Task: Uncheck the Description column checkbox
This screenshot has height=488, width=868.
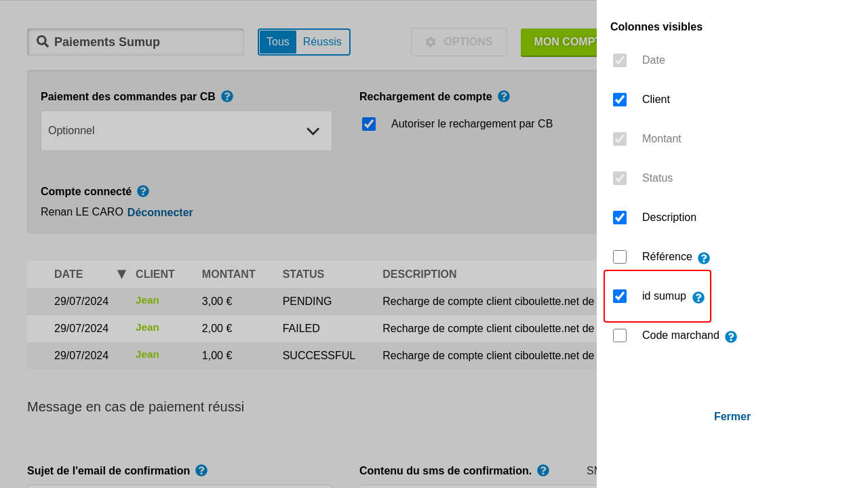Action: [620, 218]
